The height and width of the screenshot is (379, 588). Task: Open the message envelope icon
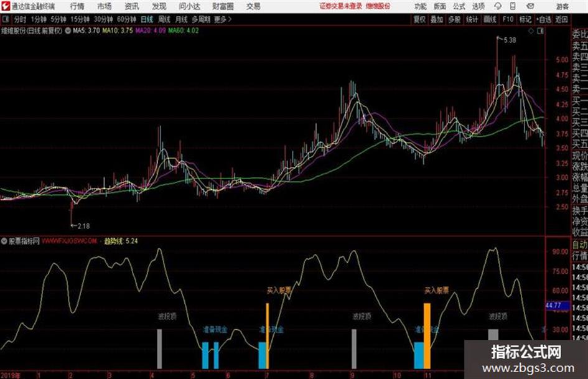pos(530,6)
